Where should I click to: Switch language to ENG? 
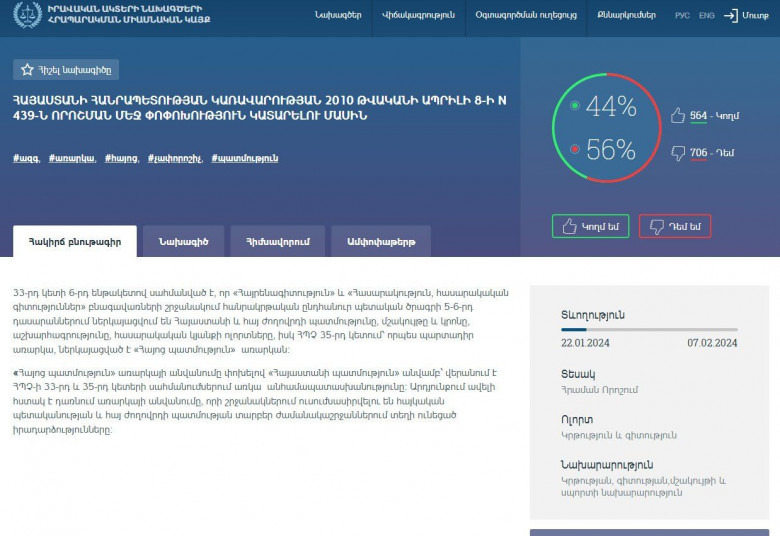(706, 16)
